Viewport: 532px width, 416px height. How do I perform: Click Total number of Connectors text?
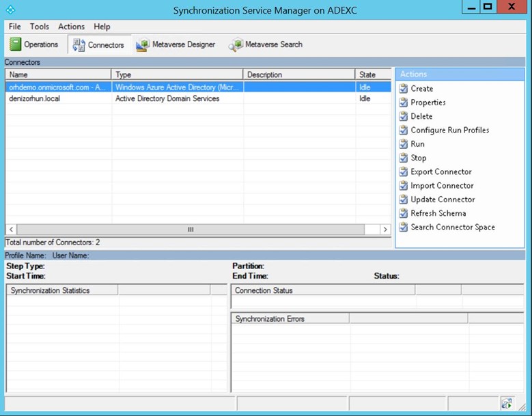click(53, 242)
